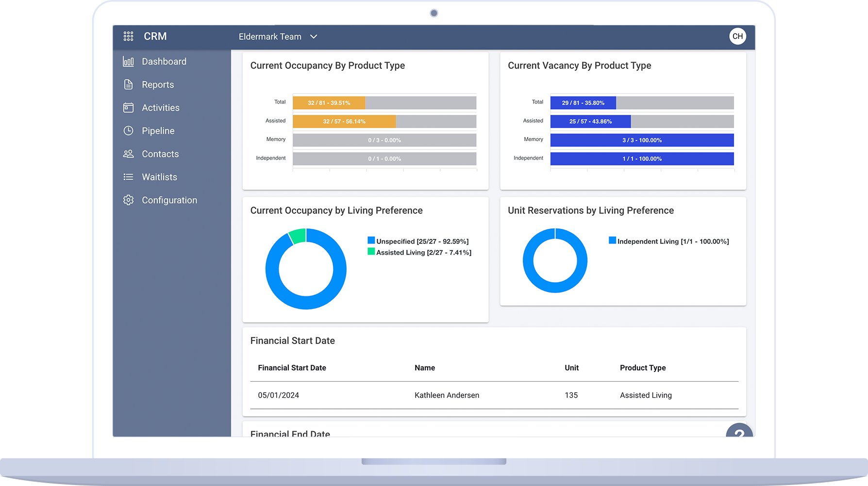
Task: Click Assisted Living product type cell
Action: pos(646,395)
